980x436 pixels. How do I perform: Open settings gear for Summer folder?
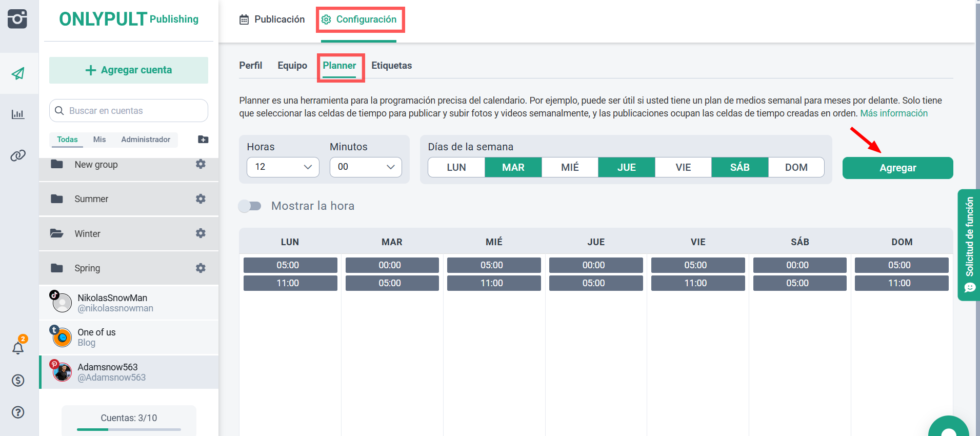click(x=201, y=199)
